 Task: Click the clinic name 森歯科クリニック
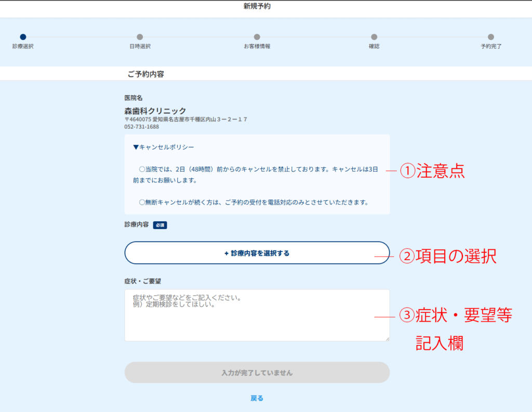[153, 110]
